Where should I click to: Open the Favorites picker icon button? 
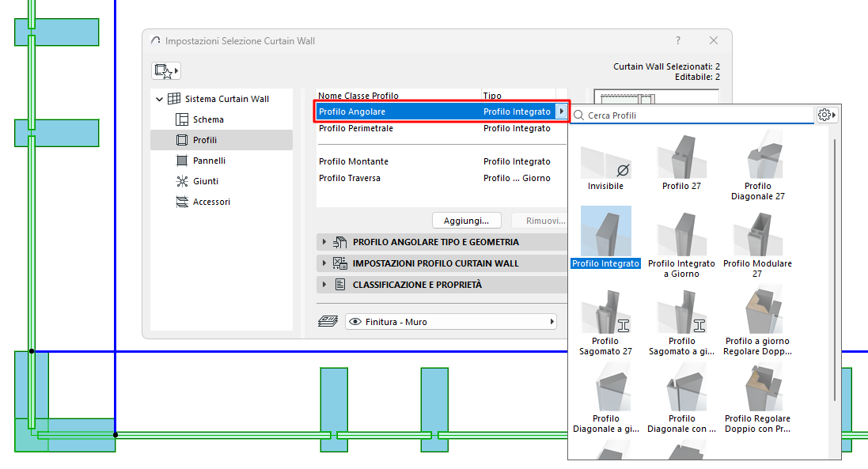[166, 71]
